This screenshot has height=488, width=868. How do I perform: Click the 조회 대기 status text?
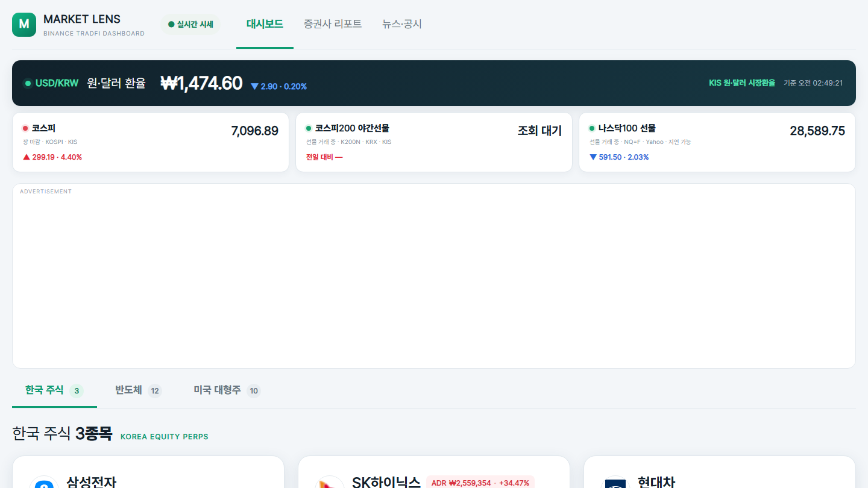[539, 131]
